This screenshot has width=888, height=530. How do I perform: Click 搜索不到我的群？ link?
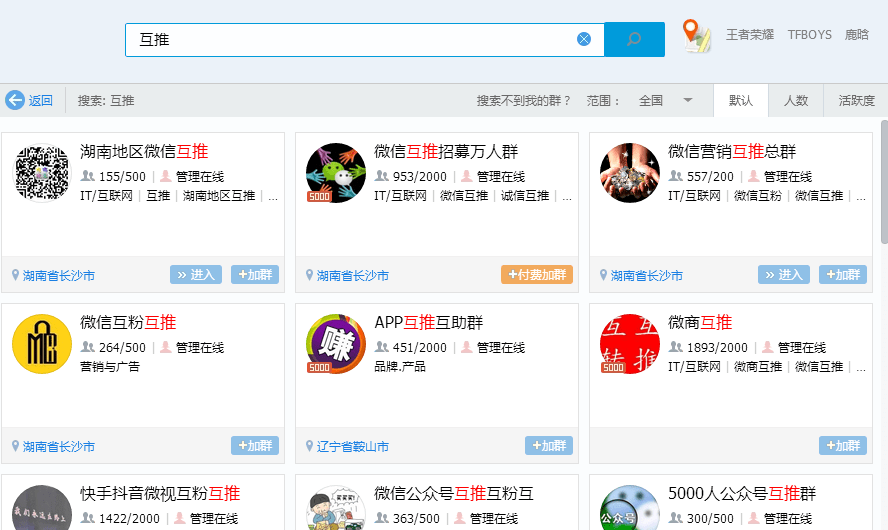point(524,100)
